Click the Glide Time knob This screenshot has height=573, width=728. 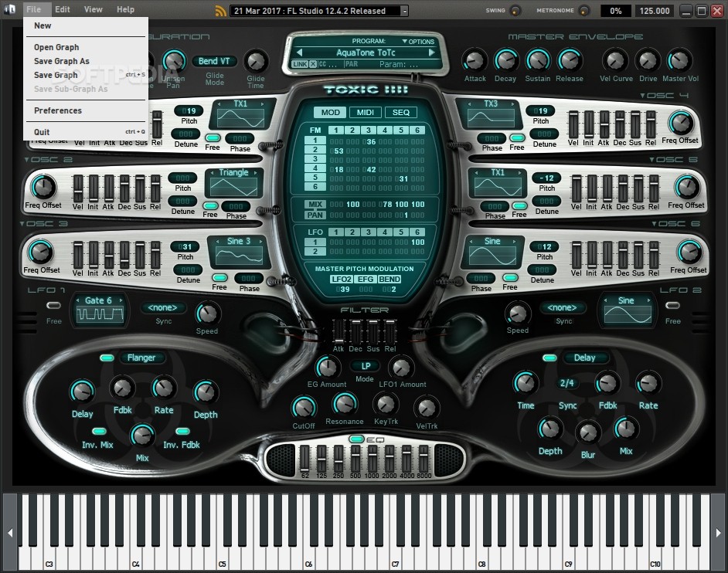point(256,61)
